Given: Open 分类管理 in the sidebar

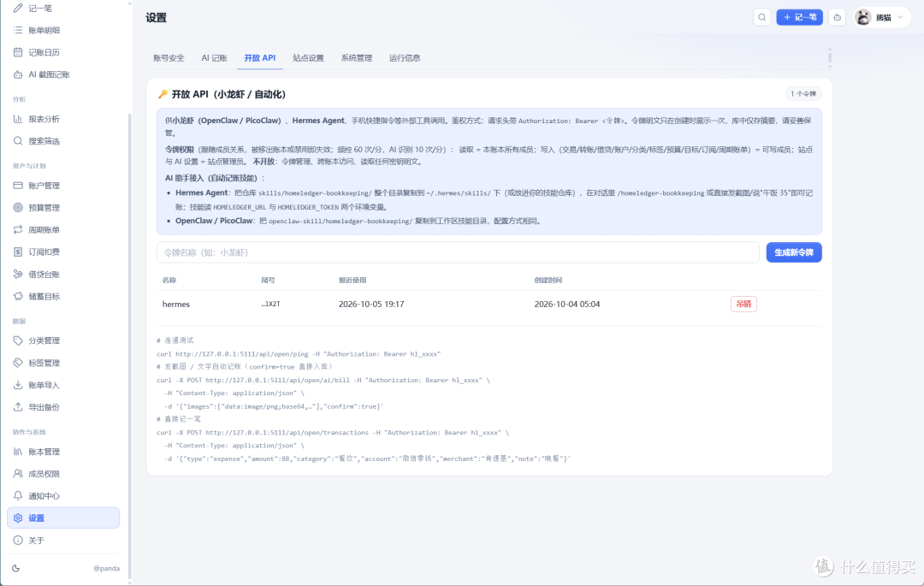Looking at the screenshot, I should coord(63,340).
